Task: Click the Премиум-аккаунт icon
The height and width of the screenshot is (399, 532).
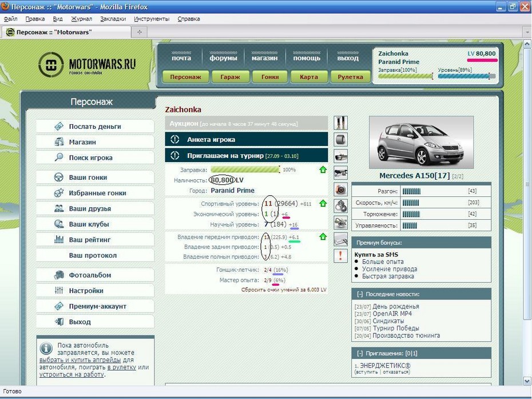Action: pyautogui.click(x=59, y=306)
